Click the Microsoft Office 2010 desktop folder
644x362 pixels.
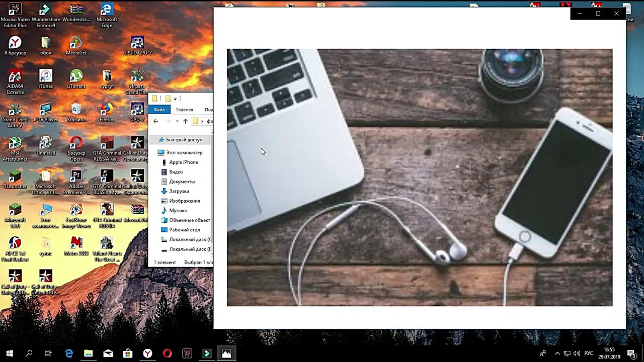(x=46, y=183)
